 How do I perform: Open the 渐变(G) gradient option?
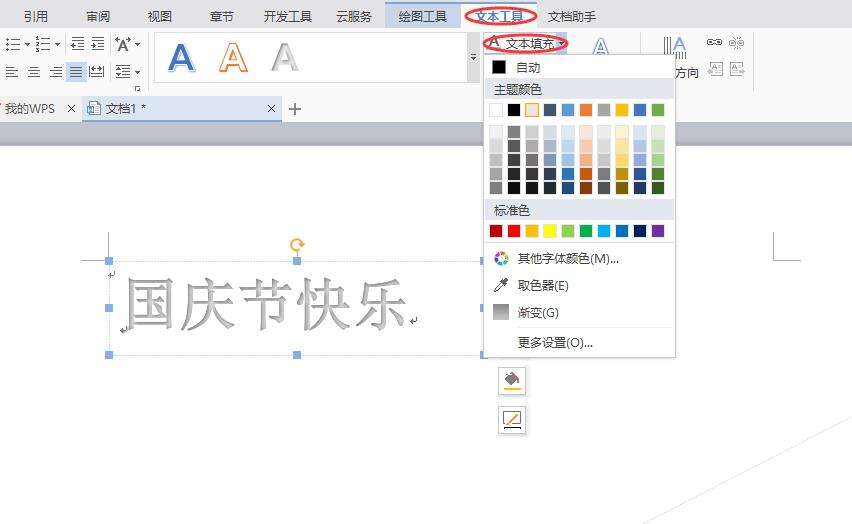(579, 313)
